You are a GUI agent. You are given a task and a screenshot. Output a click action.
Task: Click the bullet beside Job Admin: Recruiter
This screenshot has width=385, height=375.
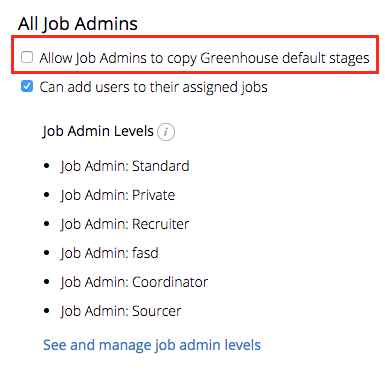[x=47, y=224]
